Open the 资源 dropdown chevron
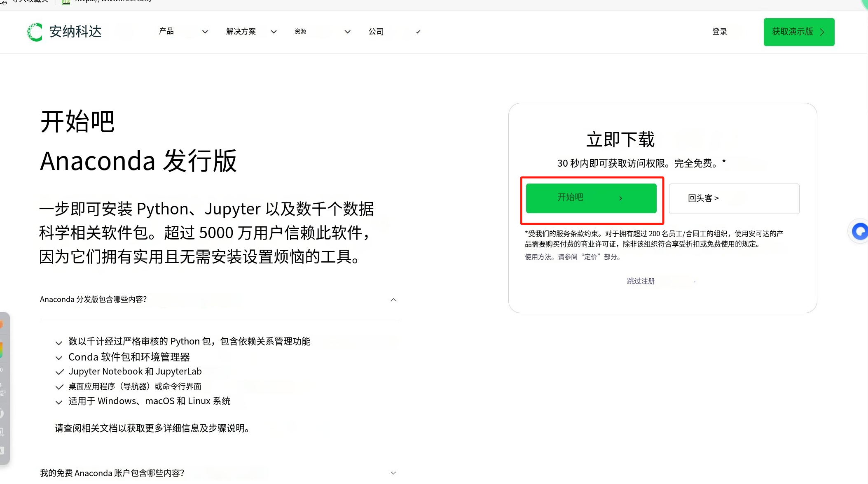The image size is (868, 484). click(x=347, y=32)
